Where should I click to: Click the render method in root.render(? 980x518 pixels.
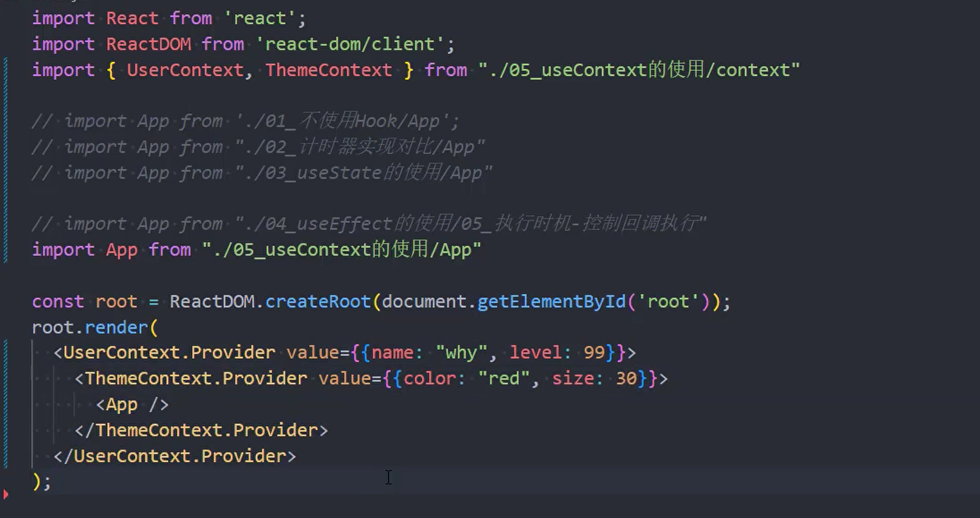pos(116,327)
